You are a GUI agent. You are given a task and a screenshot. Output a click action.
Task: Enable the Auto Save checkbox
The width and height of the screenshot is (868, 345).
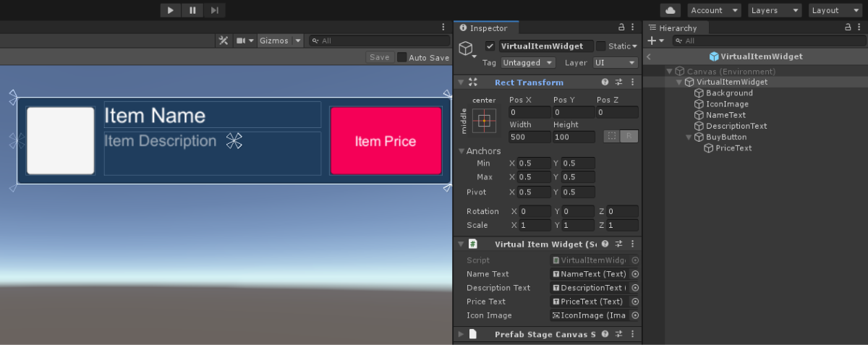[x=401, y=58]
